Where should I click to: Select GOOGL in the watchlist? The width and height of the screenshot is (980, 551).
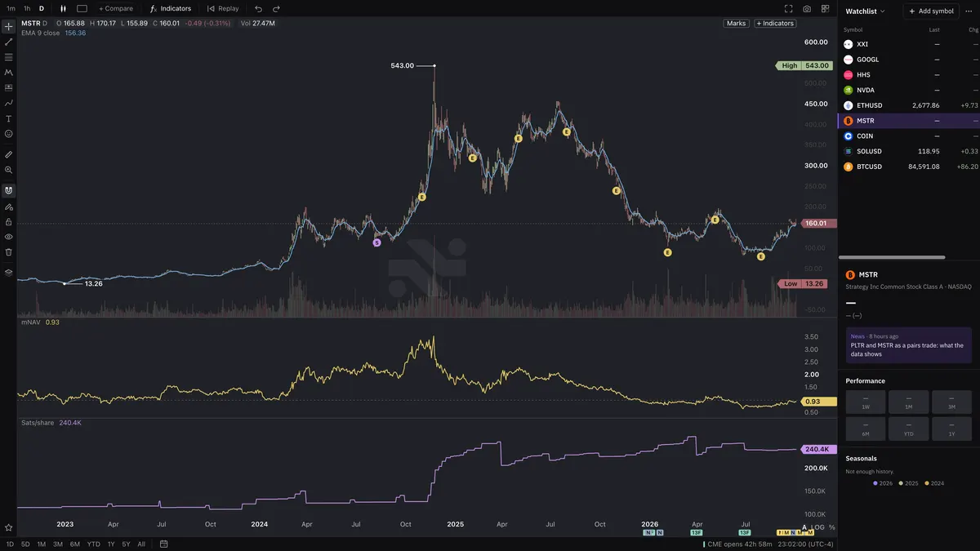tap(909, 60)
